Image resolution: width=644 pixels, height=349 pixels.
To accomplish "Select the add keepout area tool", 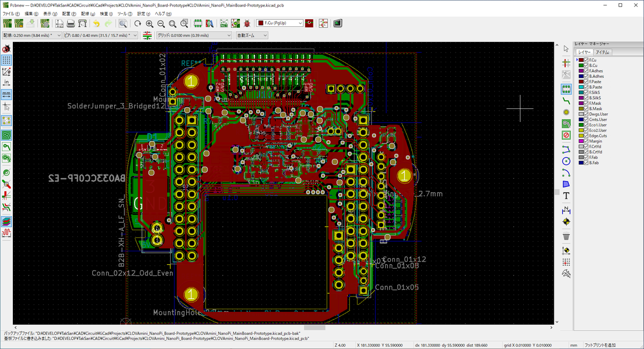I will [566, 135].
